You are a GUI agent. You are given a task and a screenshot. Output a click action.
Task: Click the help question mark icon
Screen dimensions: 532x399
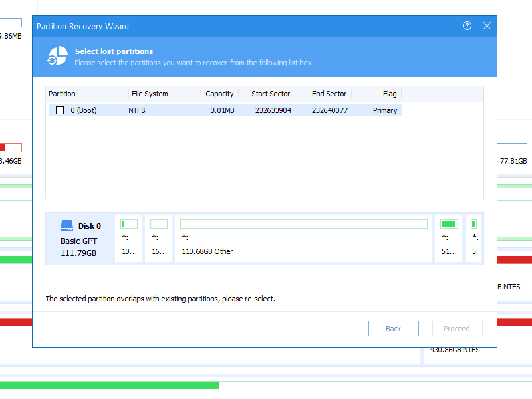pyautogui.click(x=467, y=26)
